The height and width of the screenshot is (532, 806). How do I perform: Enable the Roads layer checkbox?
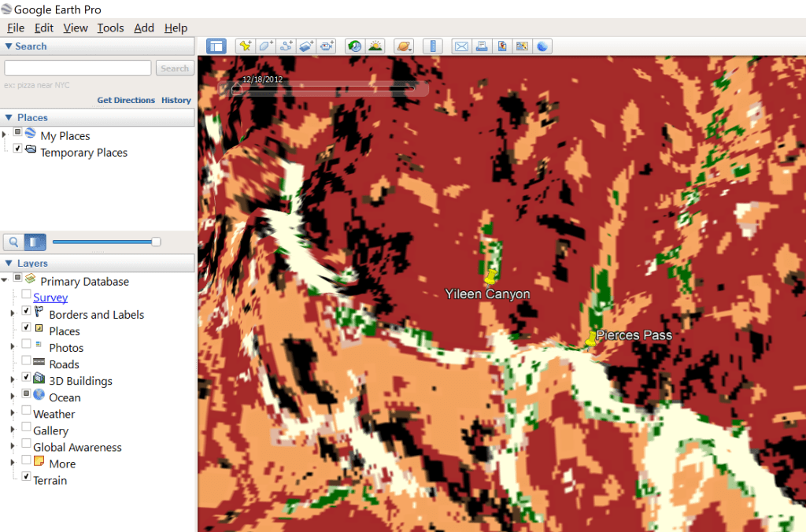tap(26, 360)
